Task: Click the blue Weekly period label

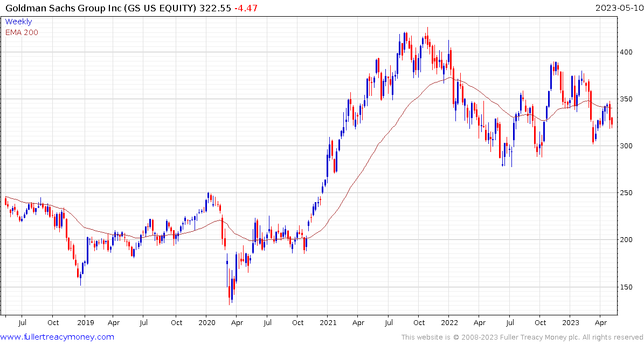Action: coord(18,22)
